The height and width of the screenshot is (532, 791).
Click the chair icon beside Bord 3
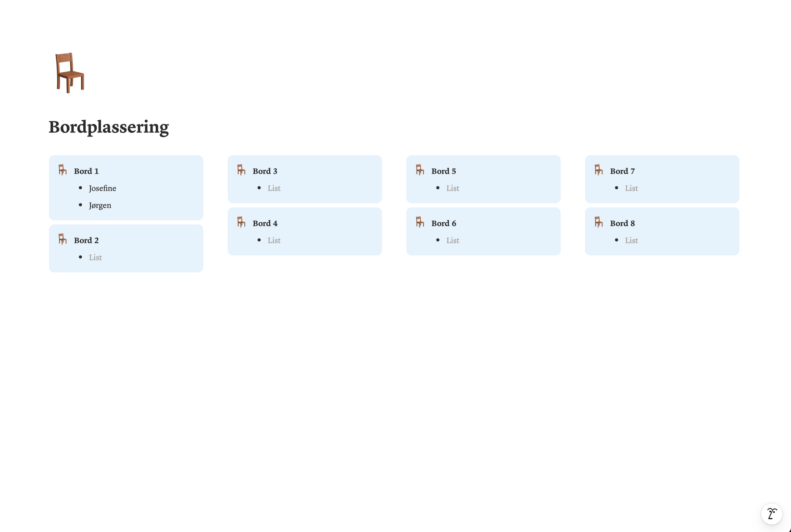point(241,170)
